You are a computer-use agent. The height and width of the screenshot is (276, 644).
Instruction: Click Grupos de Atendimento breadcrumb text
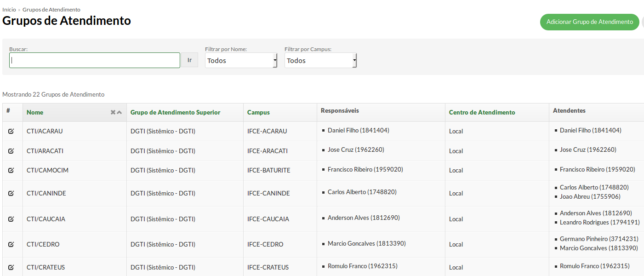pyautogui.click(x=51, y=9)
